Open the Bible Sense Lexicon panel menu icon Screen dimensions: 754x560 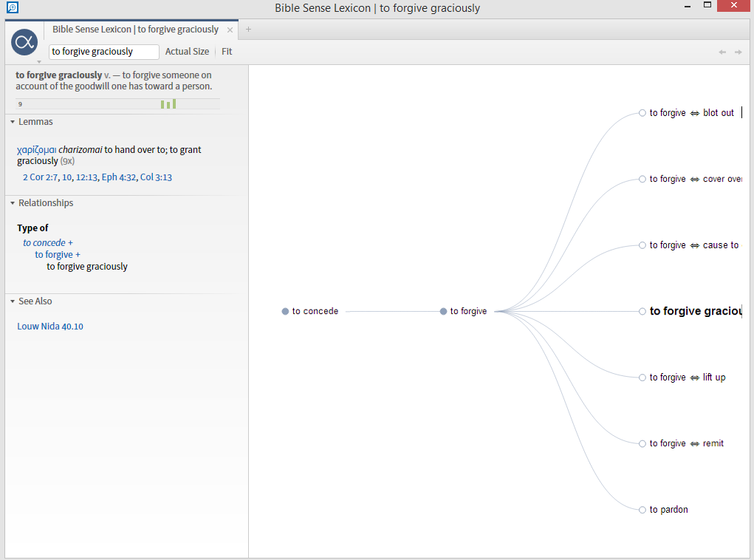[x=24, y=42]
